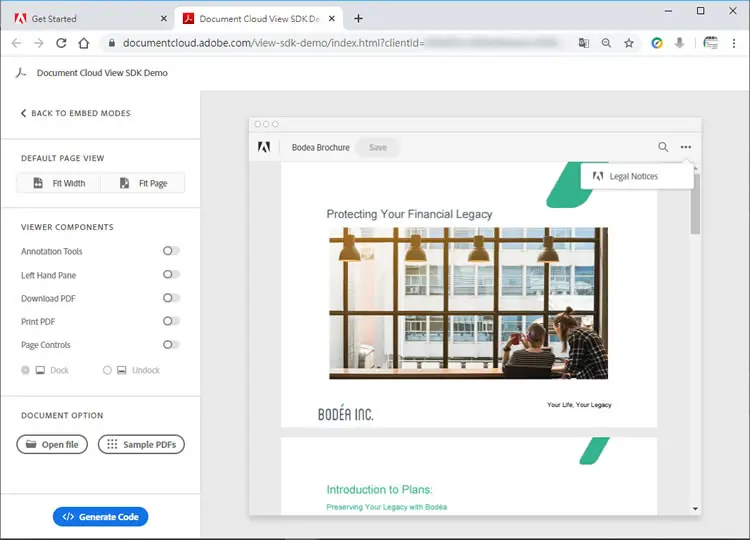Image resolution: width=750 pixels, height=540 pixels.
Task: Open the three-dots more options menu
Action: [686, 147]
